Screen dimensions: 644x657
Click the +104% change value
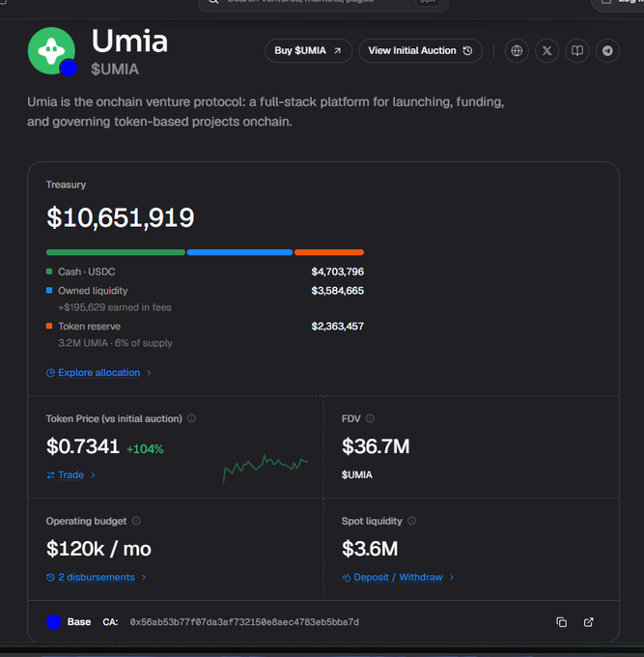point(145,448)
